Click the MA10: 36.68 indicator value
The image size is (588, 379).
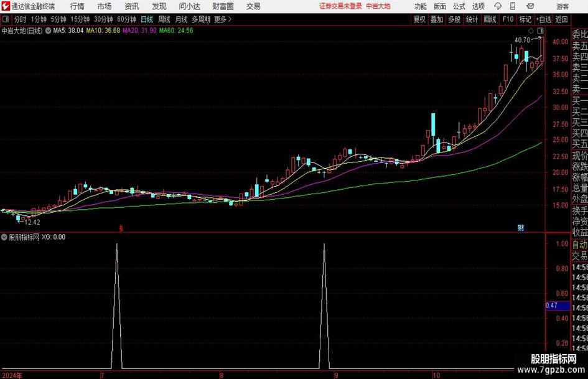(x=103, y=30)
